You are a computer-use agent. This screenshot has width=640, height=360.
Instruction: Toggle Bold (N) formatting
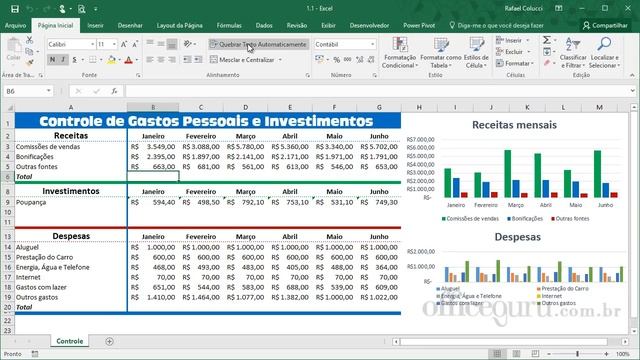tap(52, 60)
